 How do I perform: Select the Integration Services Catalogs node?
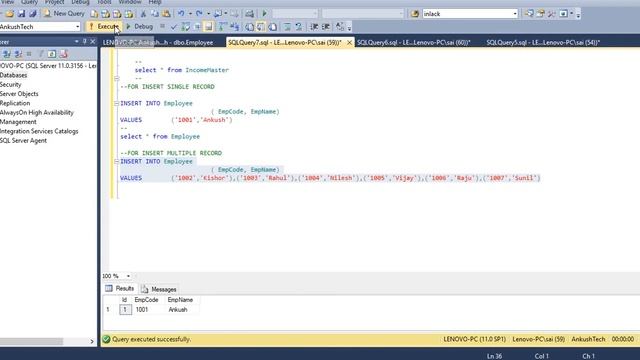click(39, 131)
